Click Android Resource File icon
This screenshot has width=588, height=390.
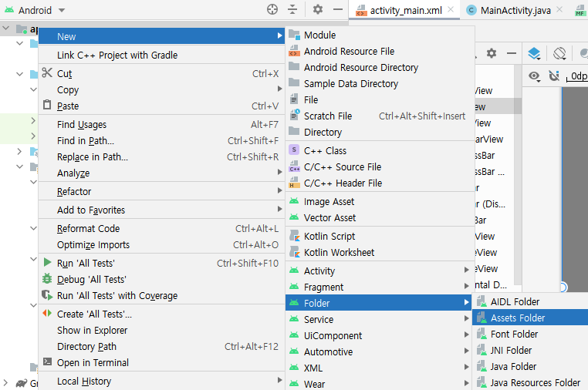(x=294, y=51)
